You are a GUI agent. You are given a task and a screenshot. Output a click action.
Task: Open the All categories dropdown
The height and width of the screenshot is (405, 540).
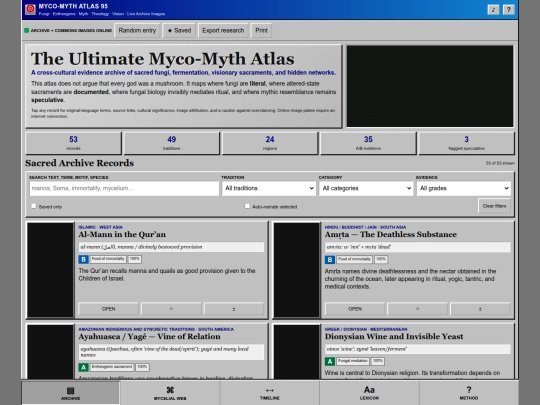click(x=366, y=188)
